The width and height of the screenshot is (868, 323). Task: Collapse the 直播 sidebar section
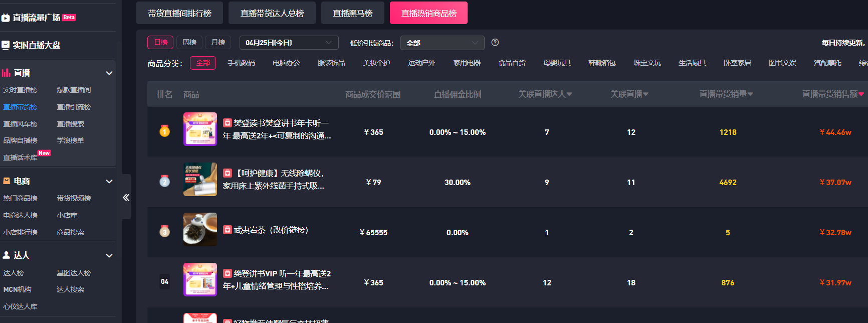click(x=109, y=73)
